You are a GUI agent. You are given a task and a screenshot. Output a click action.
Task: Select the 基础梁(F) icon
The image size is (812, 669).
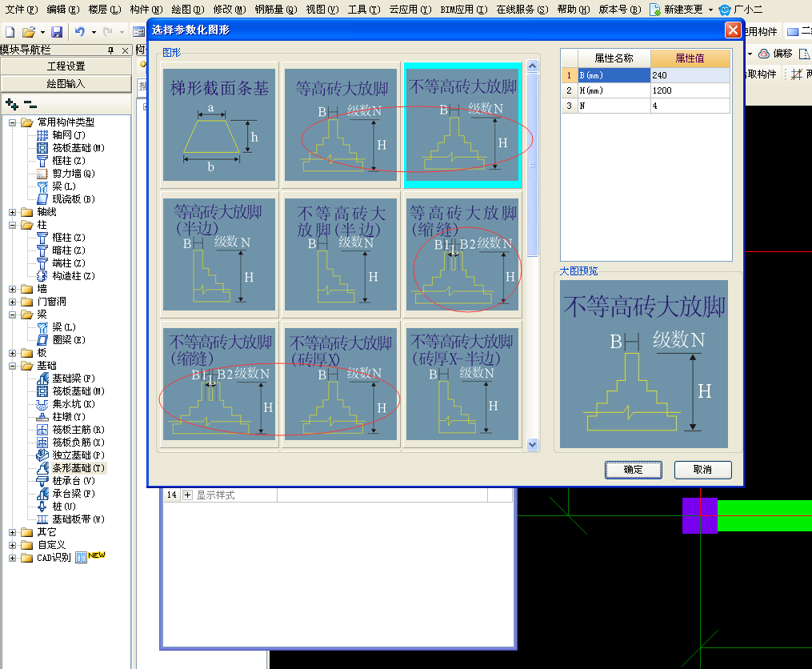click(42, 379)
